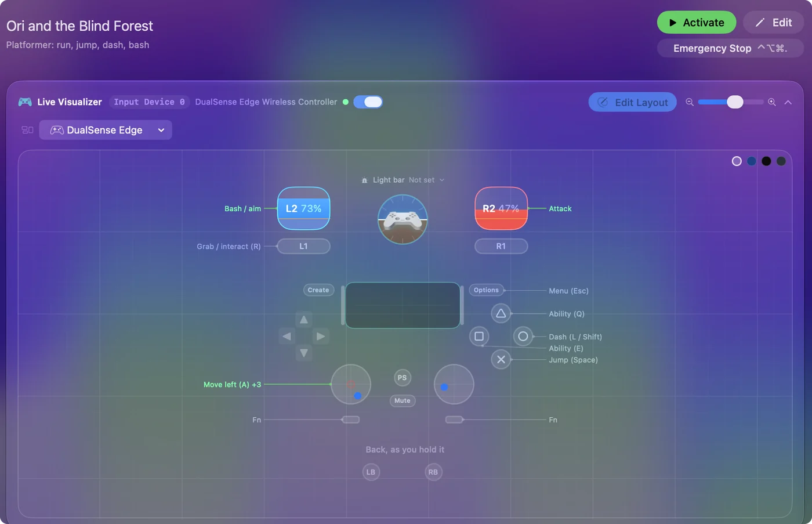Adjust the visualizer zoom slider

click(731, 102)
